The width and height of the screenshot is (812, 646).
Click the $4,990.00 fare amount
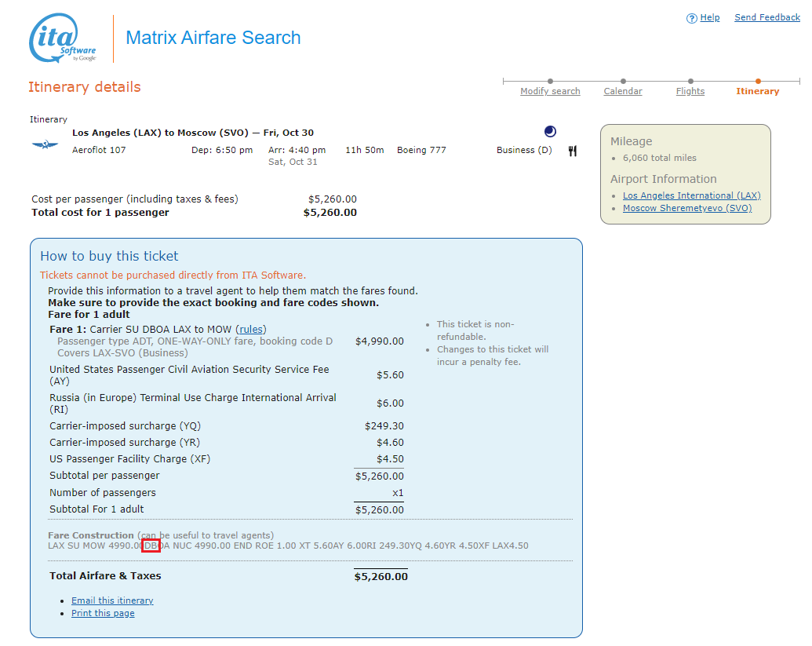pos(379,341)
